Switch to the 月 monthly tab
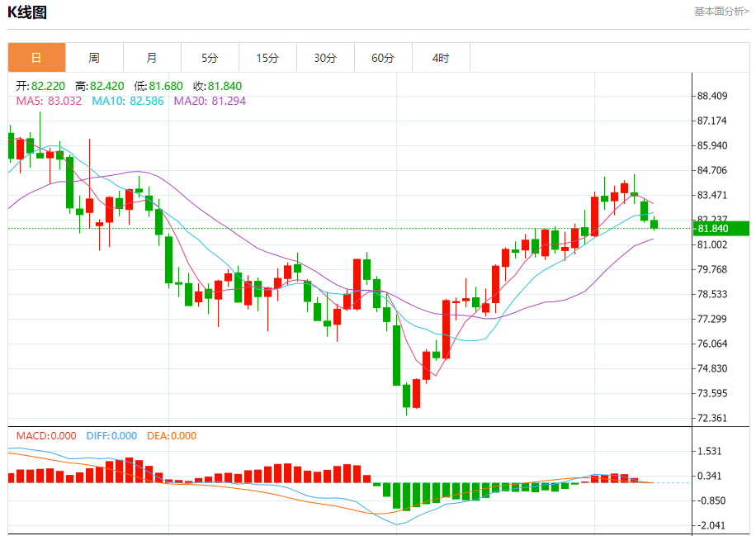Viewport: 756px width, 536px height. (x=152, y=58)
